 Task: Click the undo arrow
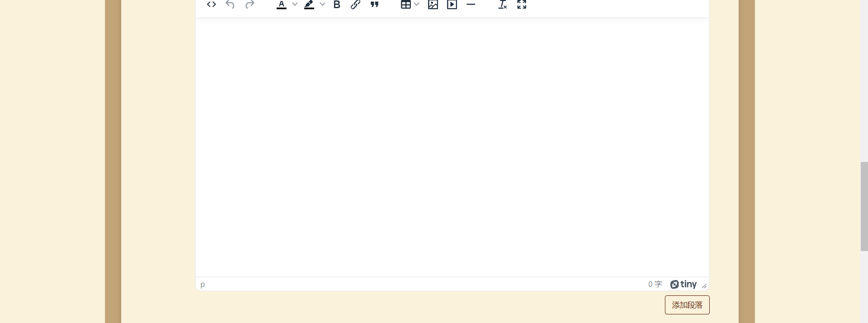click(230, 5)
